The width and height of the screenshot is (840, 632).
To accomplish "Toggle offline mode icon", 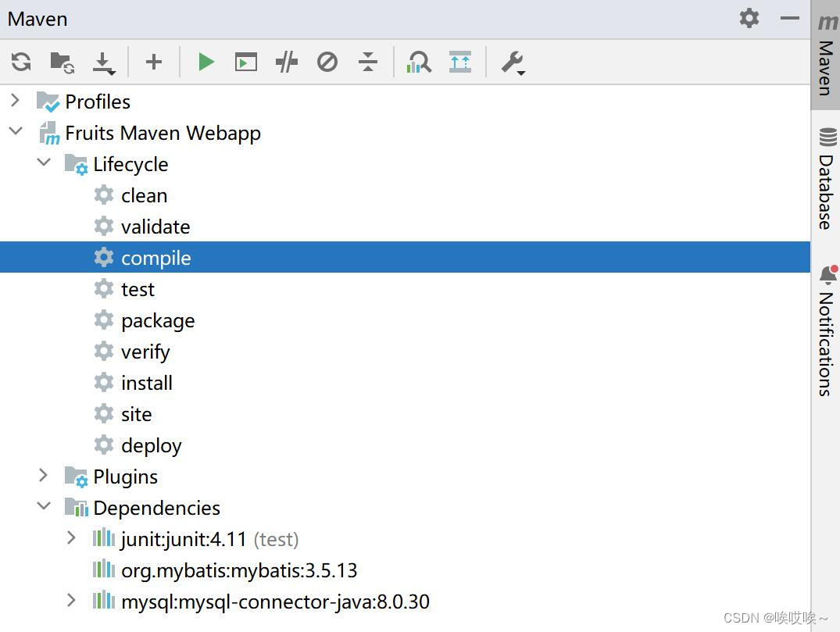I will (x=287, y=62).
